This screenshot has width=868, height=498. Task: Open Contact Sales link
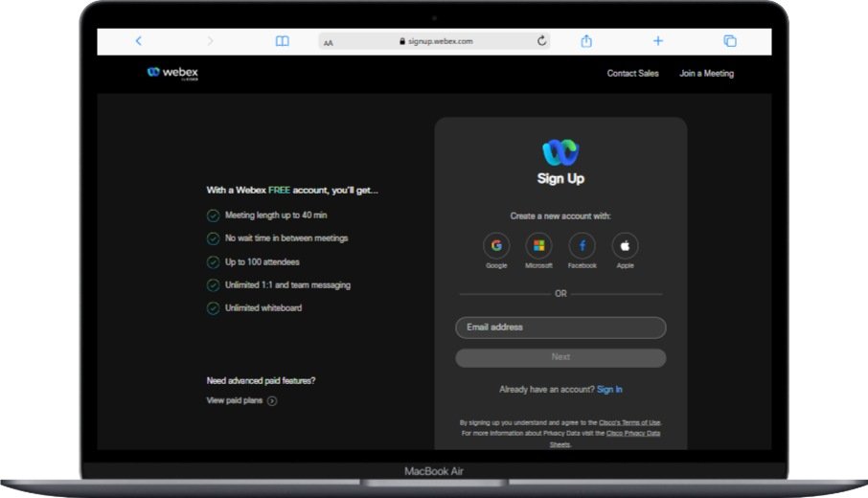pyautogui.click(x=632, y=73)
